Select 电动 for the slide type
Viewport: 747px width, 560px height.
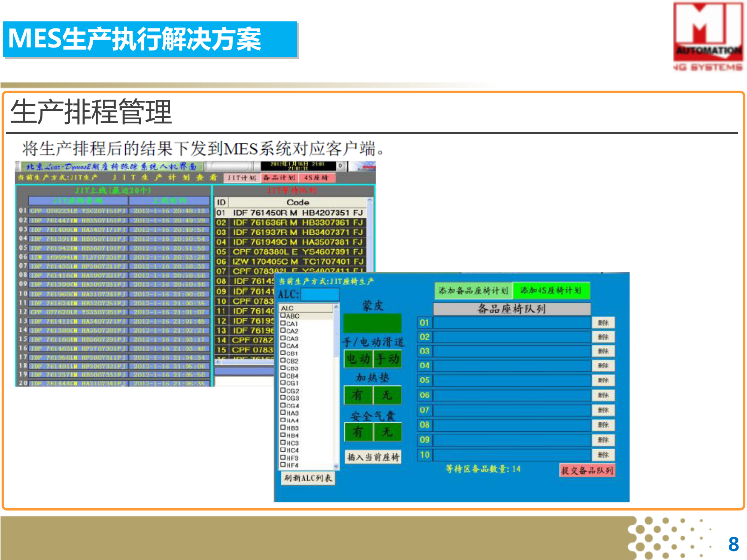point(358,359)
